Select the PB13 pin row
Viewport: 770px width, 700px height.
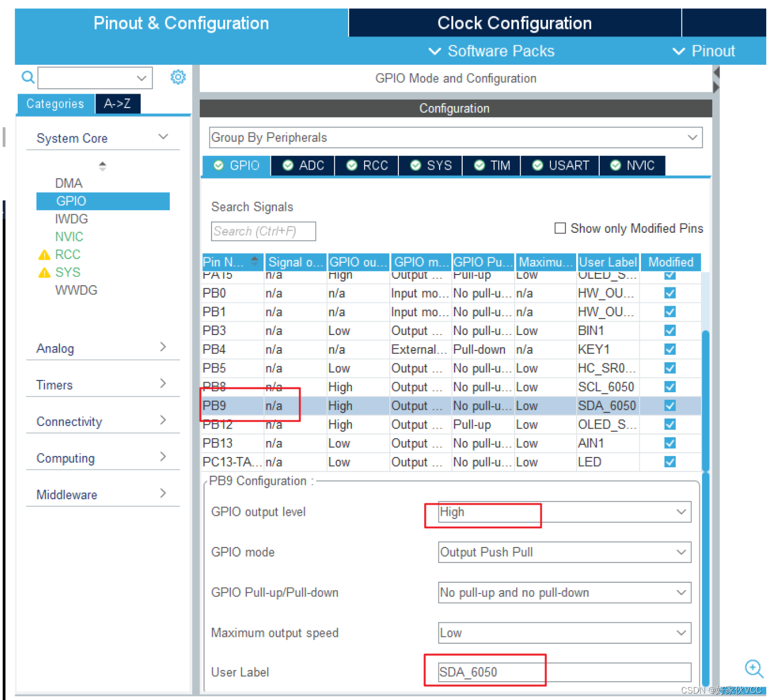pos(451,443)
